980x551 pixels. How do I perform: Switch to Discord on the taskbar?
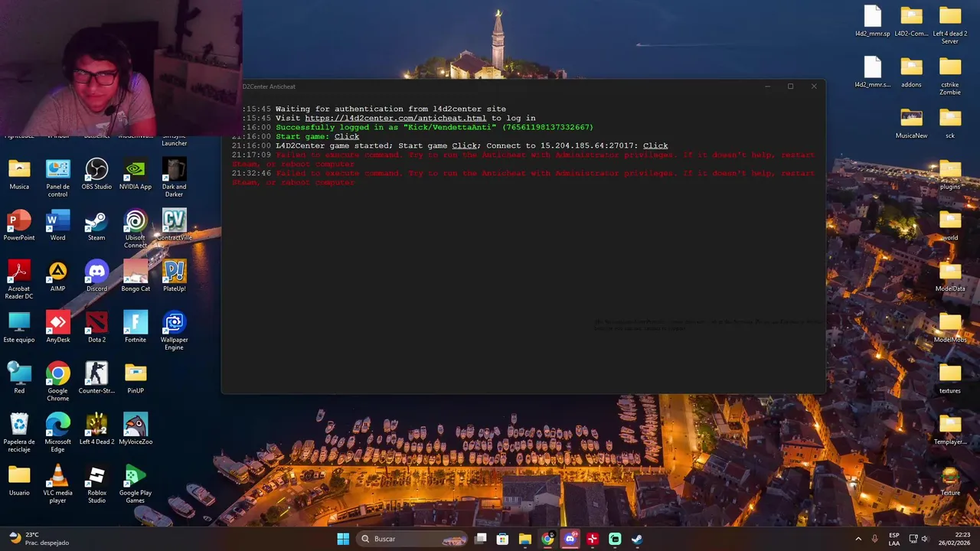pyautogui.click(x=570, y=539)
